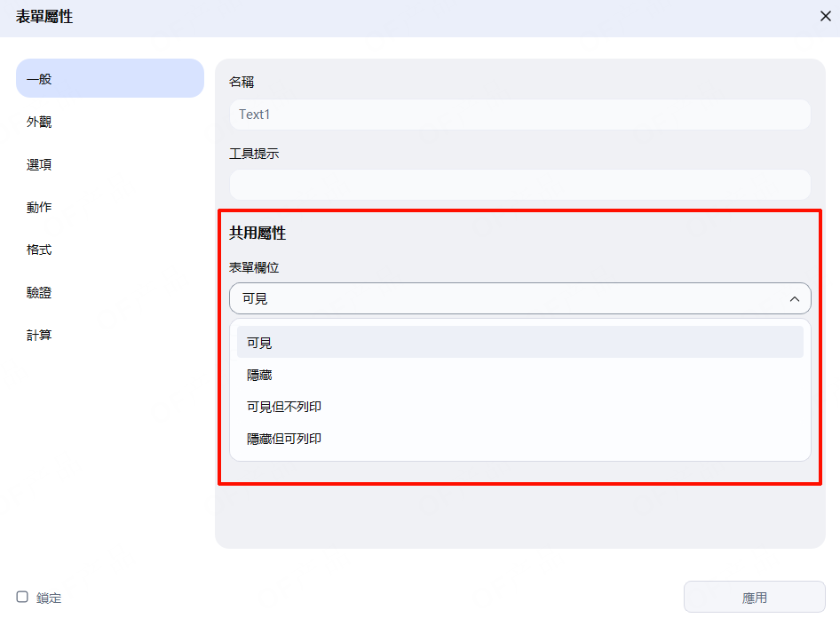Select the 一般 tab
Viewport: 840px width, 626px height.
tap(110, 78)
